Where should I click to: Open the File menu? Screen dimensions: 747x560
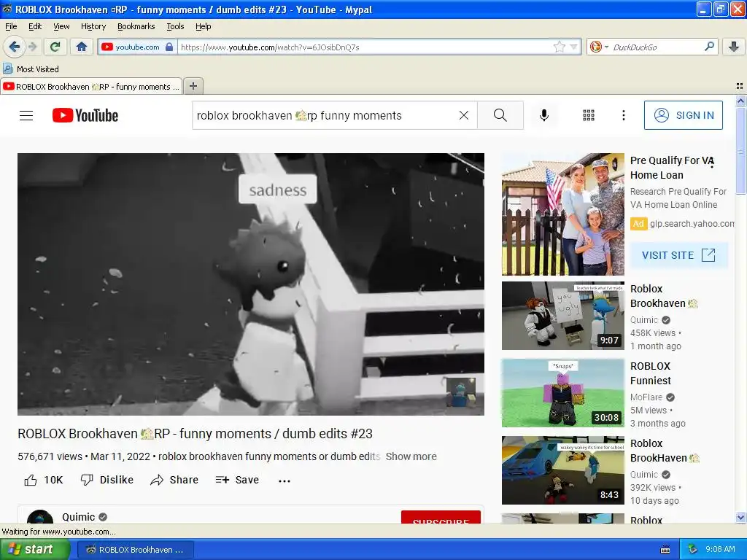pos(11,27)
